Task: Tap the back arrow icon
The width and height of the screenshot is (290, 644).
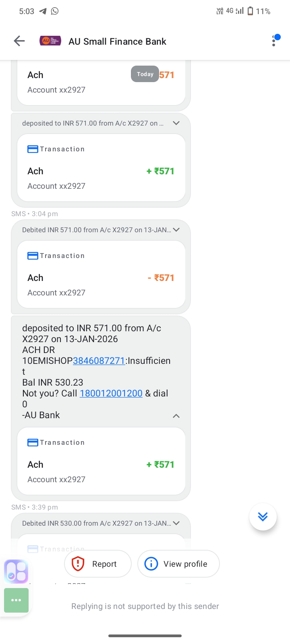Action: (19, 41)
